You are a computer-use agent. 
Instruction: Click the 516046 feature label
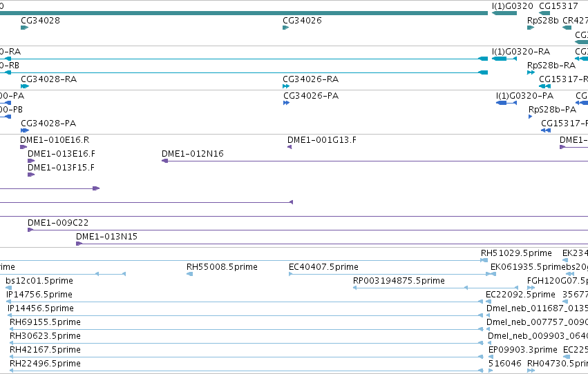[505, 364]
